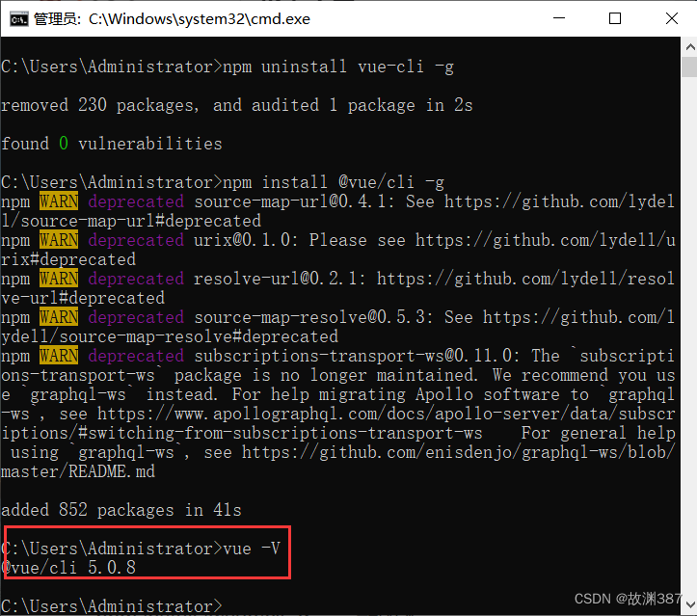The image size is (697, 616).
Task: Click the 'found 0 vulnerabilities' line
Action: 111,144
